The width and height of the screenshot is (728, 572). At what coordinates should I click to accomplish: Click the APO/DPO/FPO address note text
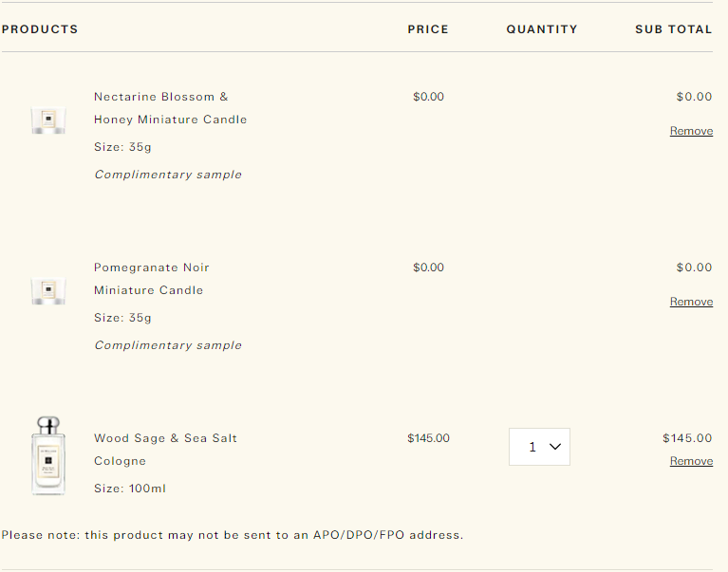coord(233,535)
